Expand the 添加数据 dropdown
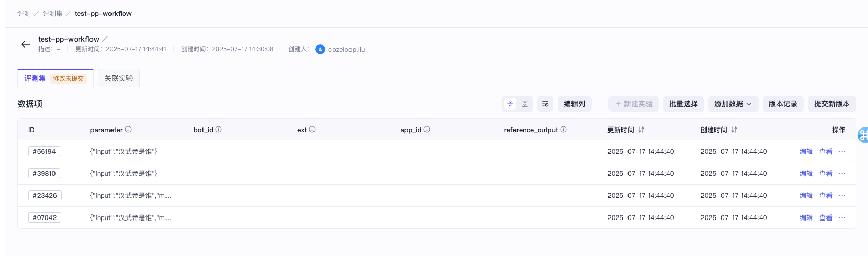This screenshot has height=256, width=868. 733,104
